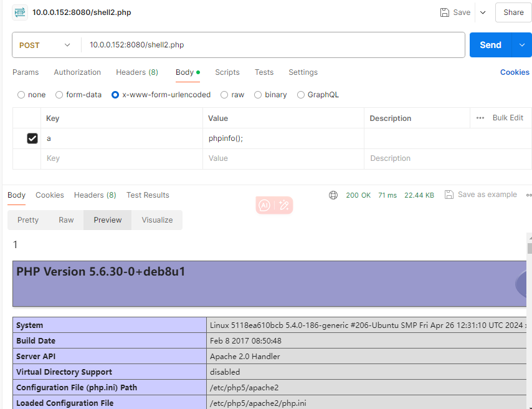Viewport: 532px width, 409px height.
Task: Click the response preview scrollbar thumb
Action: click(x=530, y=247)
